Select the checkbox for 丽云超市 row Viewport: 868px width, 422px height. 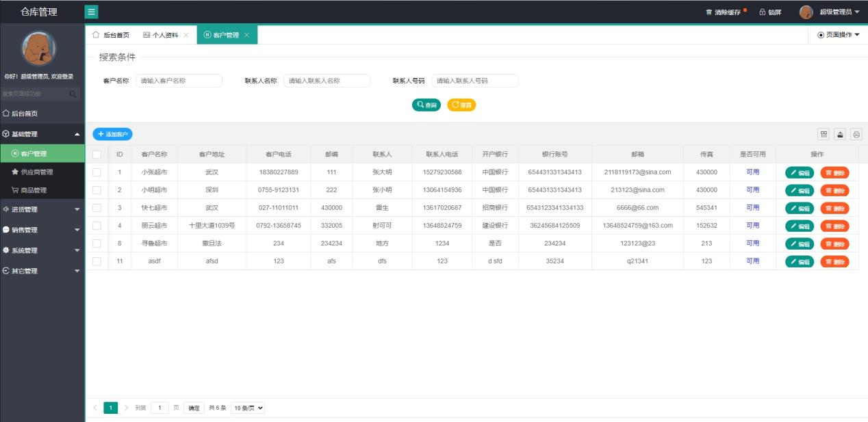97,226
